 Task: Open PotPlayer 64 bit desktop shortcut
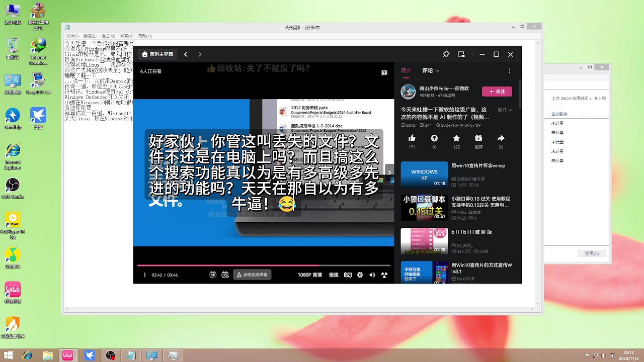click(x=13, y=225)
